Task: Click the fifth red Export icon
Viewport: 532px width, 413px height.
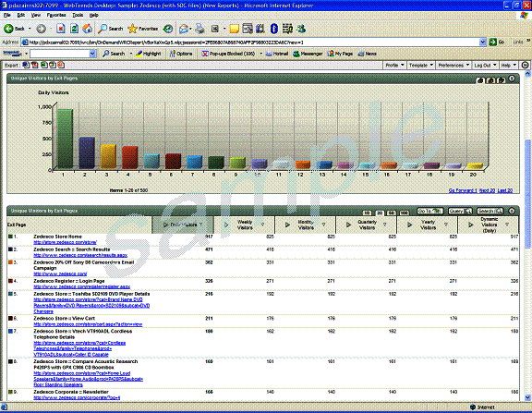Action: point(61,65)
